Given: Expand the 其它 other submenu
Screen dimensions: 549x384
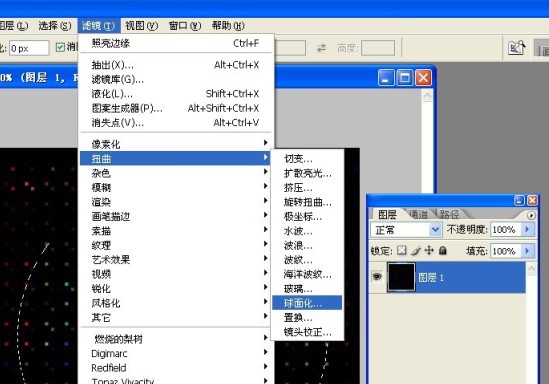Looking at the screenshot, I should pos(175,317).
